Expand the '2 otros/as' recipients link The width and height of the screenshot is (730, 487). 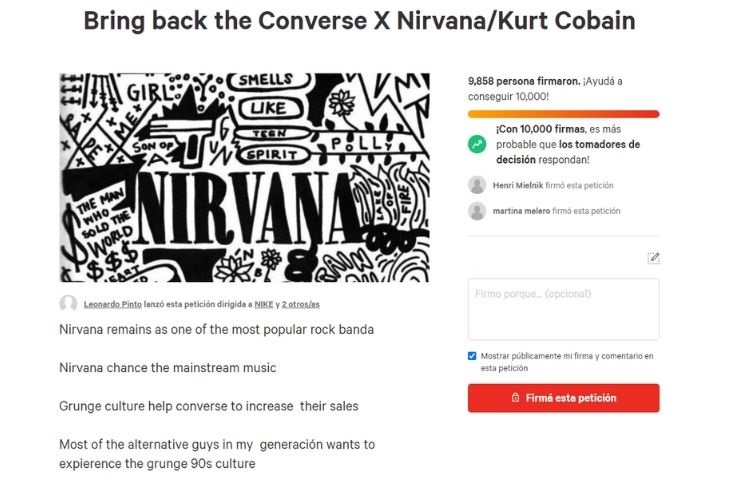(301, 304)
